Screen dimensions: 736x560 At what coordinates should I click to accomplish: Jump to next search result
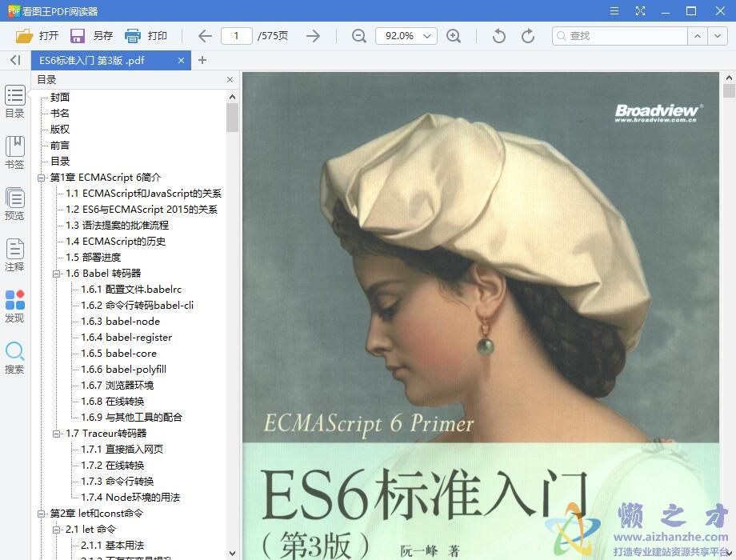tap(718, 36)
